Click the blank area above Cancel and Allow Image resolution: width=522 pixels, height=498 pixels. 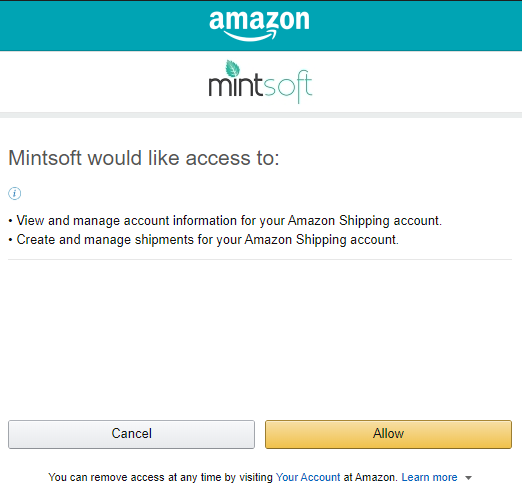pos(260,340)
